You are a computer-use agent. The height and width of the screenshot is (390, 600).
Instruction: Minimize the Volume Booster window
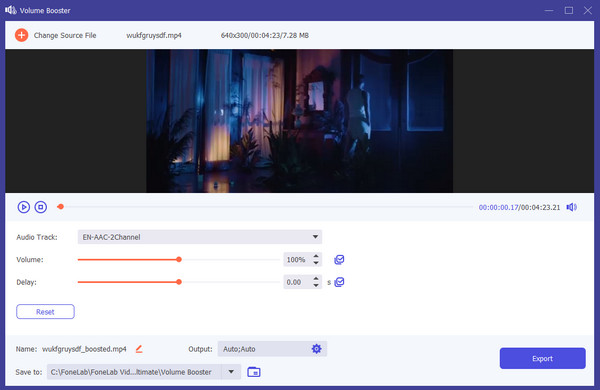(x=549, y=10)
